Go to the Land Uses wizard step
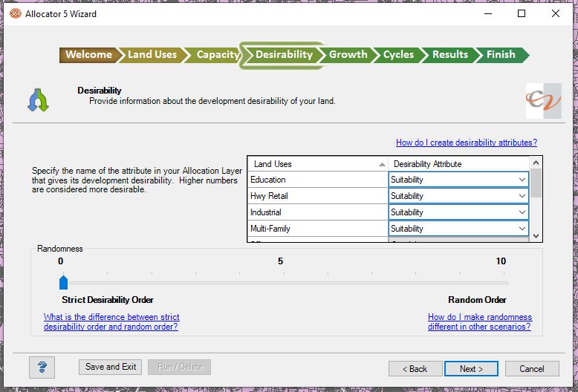 click(152, 55)
